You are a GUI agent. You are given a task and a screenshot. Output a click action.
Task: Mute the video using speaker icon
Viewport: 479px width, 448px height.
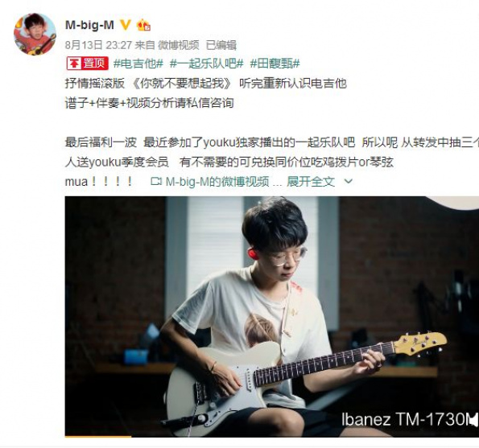[x=473, y=420]
